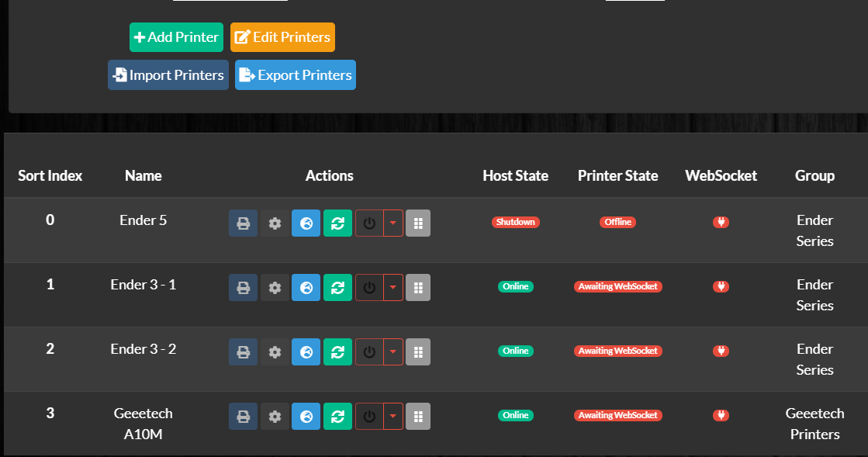Open the OctoPrint web interface for Ender 5
This screenshot has height=457, width=868.
(x=306, y=223)
